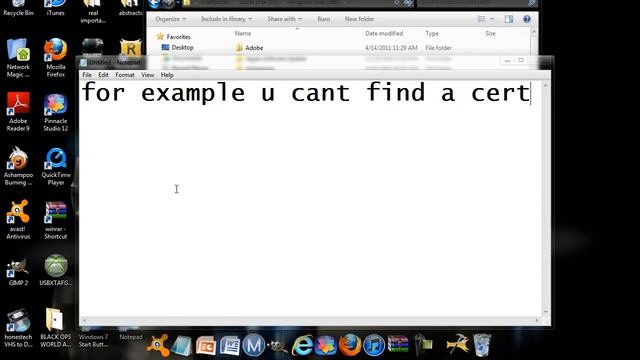Viewport: 640px width, 360px height.
Task: Click the Notepad horizontal scrollbar right arrow
Action: [537, 321]
